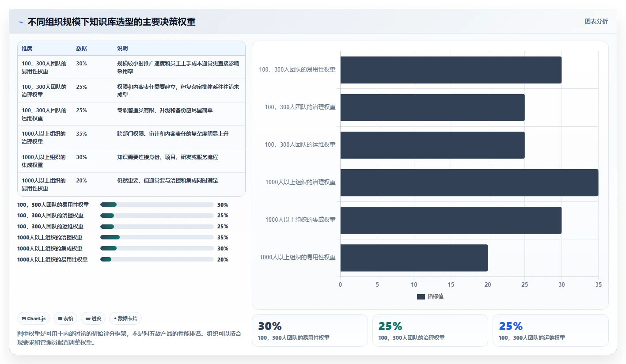
Task: Click the chart icon beside the page title
Action: click(x=21, y=22)
